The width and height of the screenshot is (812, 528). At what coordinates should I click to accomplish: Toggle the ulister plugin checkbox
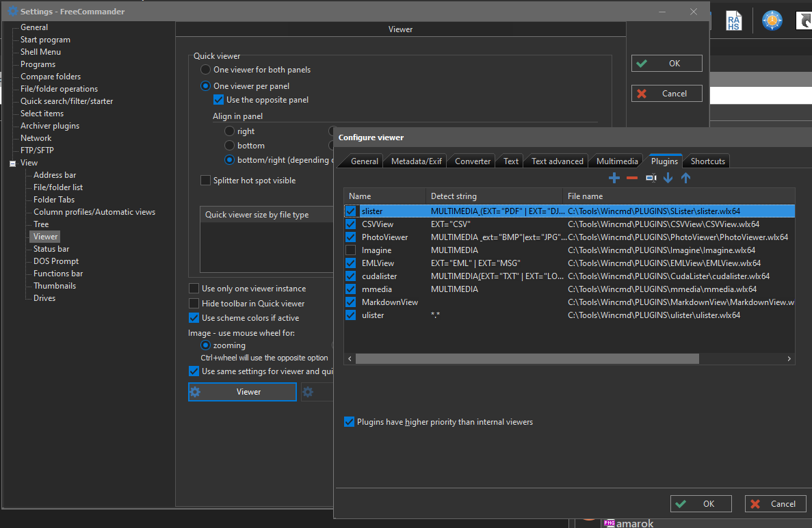350,315
